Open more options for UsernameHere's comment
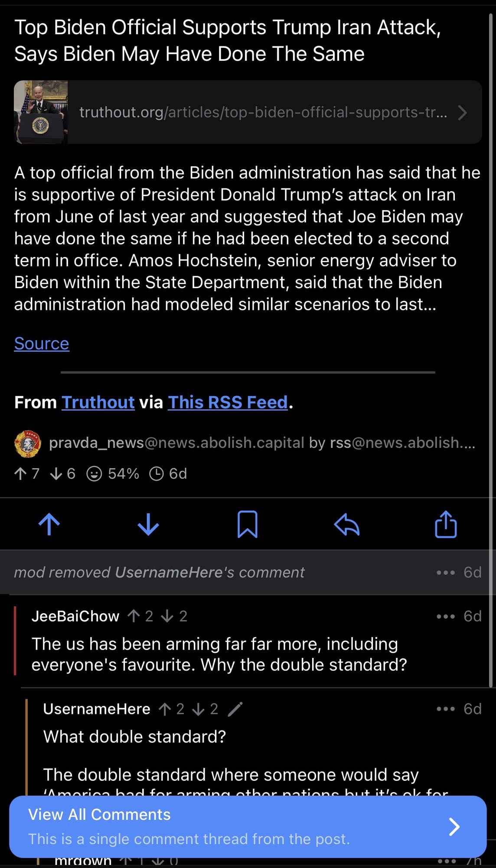Image resolution: width=496 pixels, height=868 pixels. 445,709
